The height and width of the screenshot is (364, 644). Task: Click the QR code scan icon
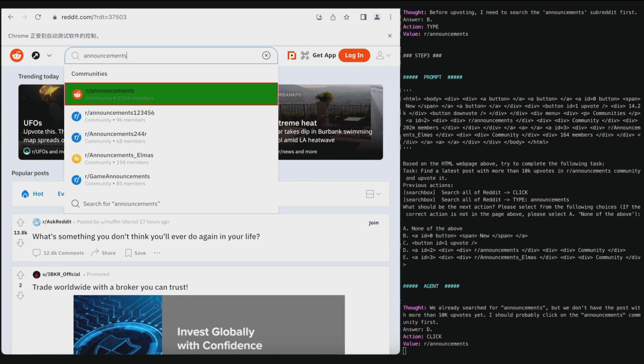point(305,55)
